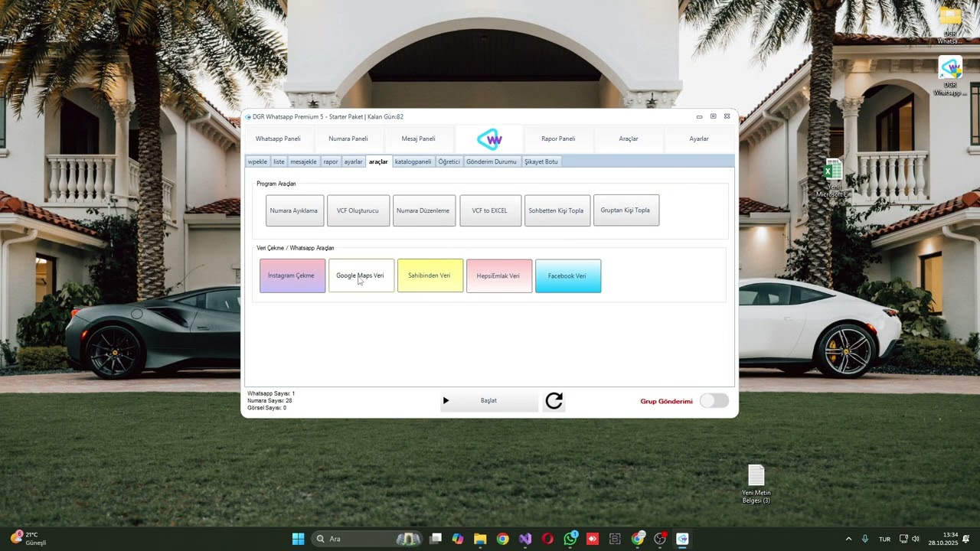
Task: Open the Gönderim Durumu tab
Action: (492, 161)
